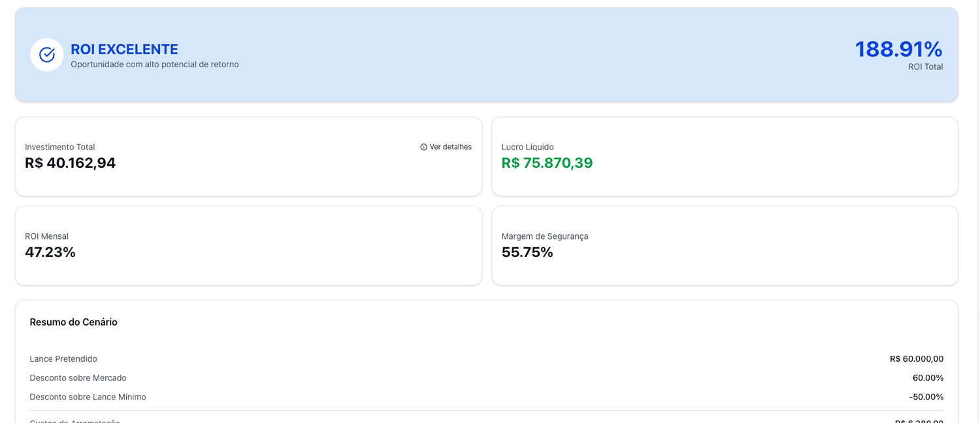The image size is (980, 423).
Task: Select the -50.00% minimum bid discount value
Action: point(926,397)
